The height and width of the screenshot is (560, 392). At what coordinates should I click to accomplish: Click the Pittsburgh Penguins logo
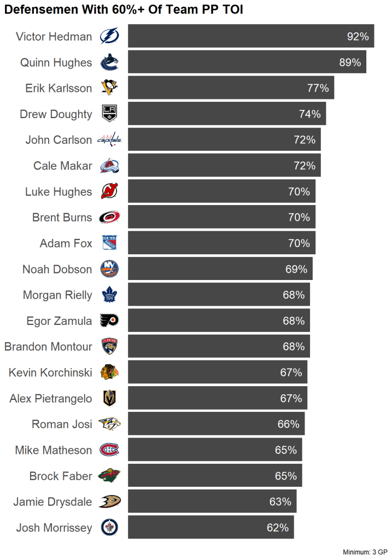click(x=109, y=88)
